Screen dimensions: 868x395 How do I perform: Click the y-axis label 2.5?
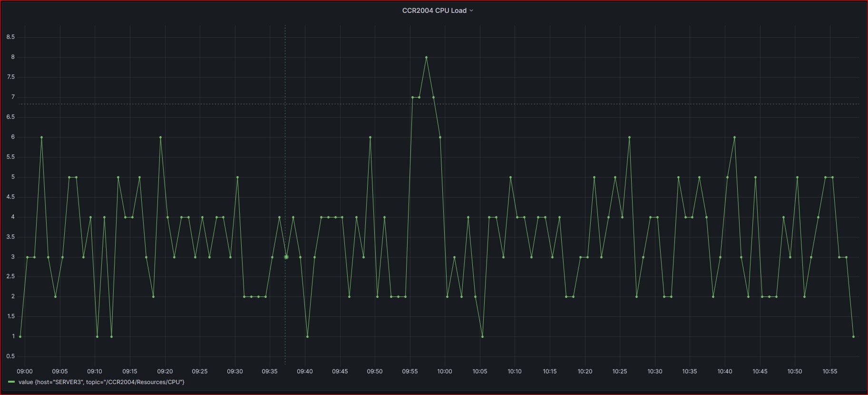(10, 276)
